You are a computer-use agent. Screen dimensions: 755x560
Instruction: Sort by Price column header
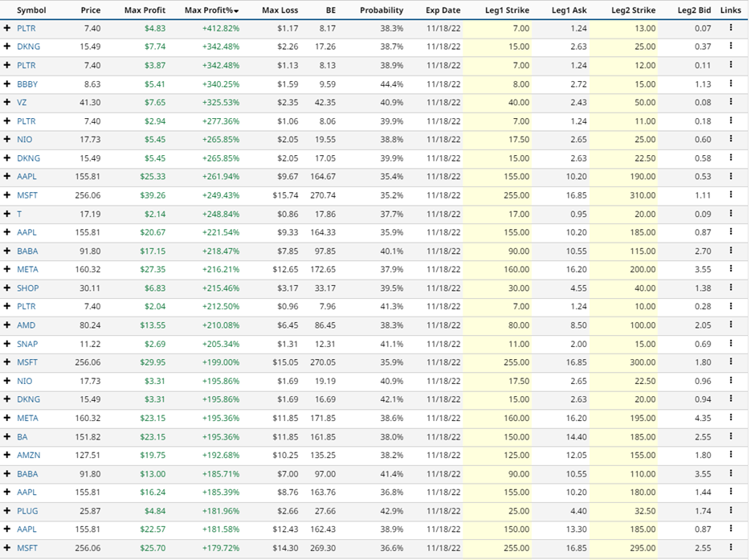91,10
